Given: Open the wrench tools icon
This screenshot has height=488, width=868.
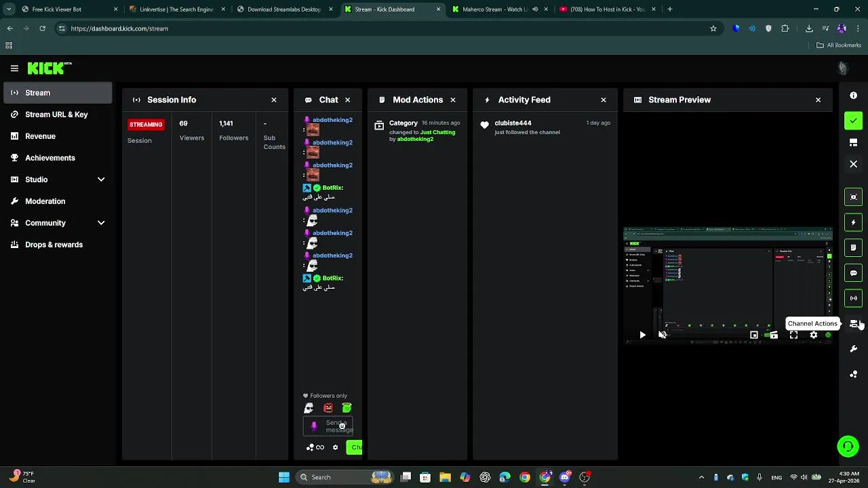Looking at the screenshot, I should (853, 348).
